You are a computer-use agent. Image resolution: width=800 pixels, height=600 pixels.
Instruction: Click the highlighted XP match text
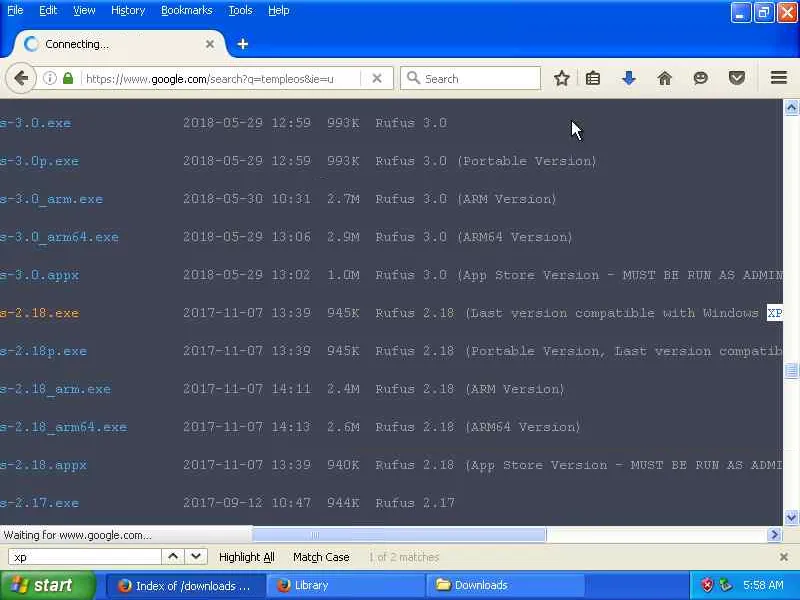[774, 313]
